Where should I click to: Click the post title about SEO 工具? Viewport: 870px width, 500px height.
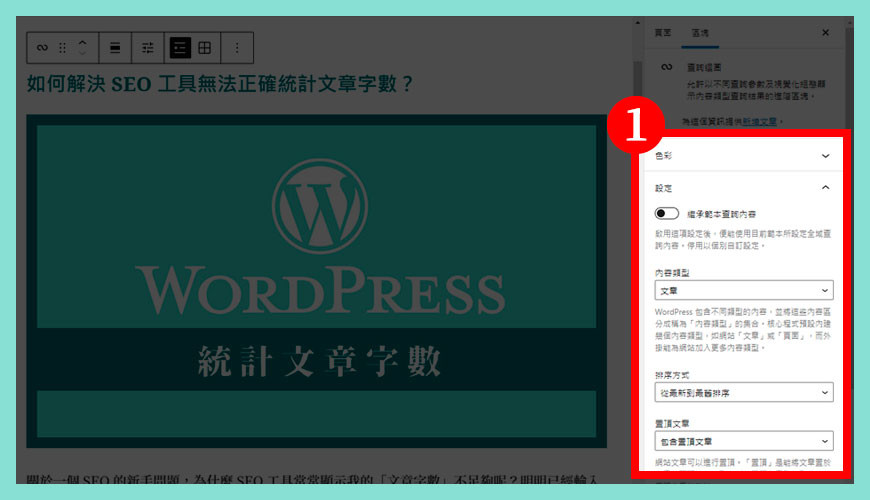pyautogui.click(x=220, y=84)
